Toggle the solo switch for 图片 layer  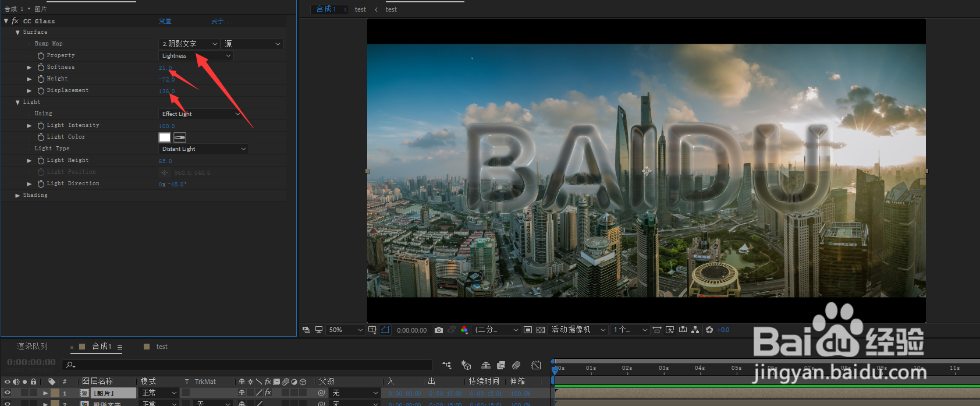coord(24,393)
